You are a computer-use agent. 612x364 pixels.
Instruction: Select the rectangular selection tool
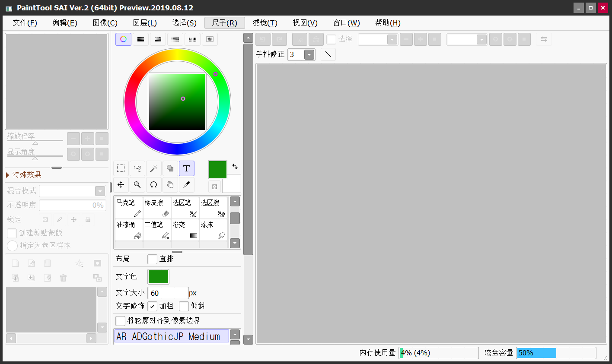pos(121,168)
